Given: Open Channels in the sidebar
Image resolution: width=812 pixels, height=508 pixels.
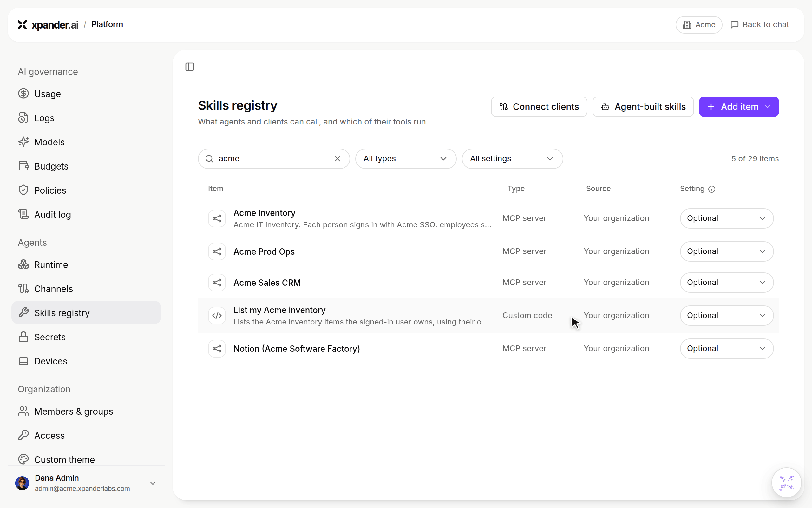Looking at the screenshot, I should [x=86, y=289].
